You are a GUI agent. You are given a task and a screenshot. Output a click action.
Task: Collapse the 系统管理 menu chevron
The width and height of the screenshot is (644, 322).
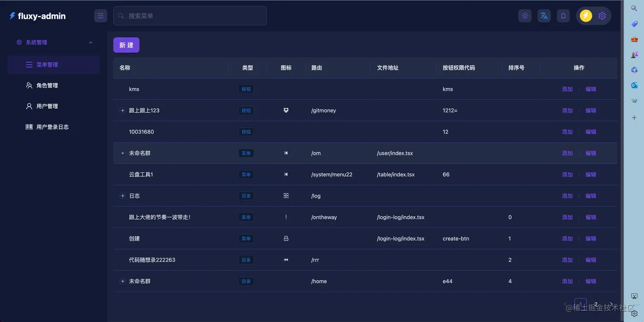point(90,43)
